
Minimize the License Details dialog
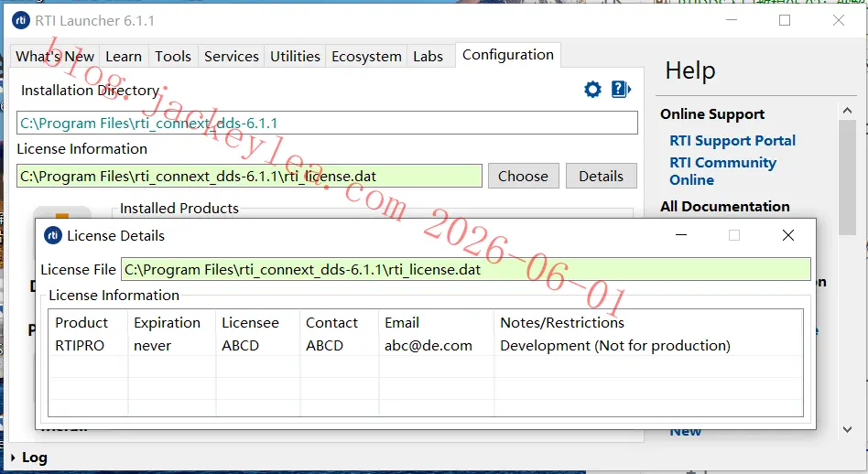pos(681,235)
